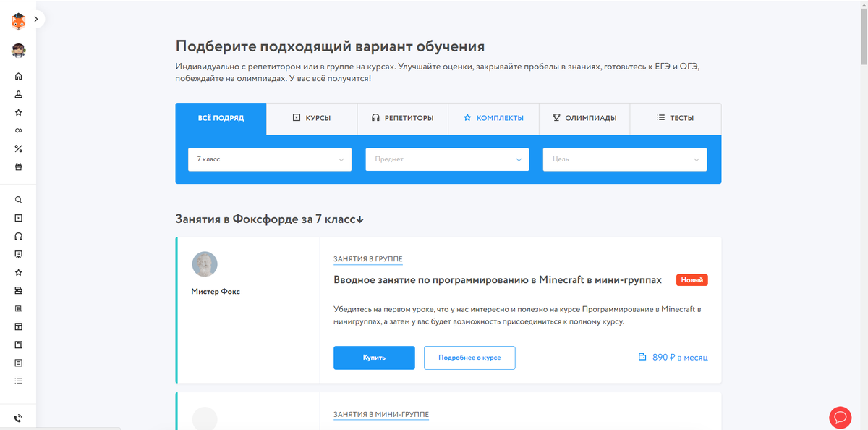The image size is (868, 430).
Task: Click Подробнее о курсе button
Action: 469,358
